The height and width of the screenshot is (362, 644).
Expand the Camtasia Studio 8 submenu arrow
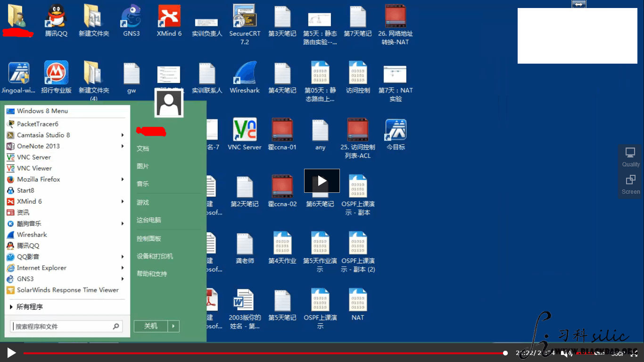pyautogui.click(x=123, y=135)
